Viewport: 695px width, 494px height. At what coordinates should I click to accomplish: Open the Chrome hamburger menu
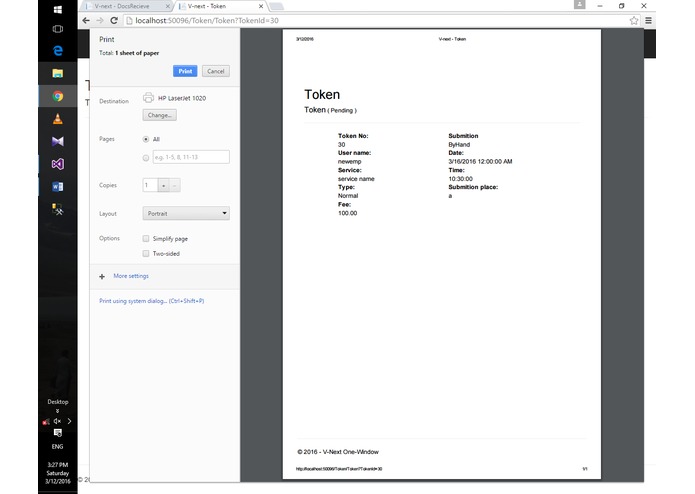(x=648, y=20)
